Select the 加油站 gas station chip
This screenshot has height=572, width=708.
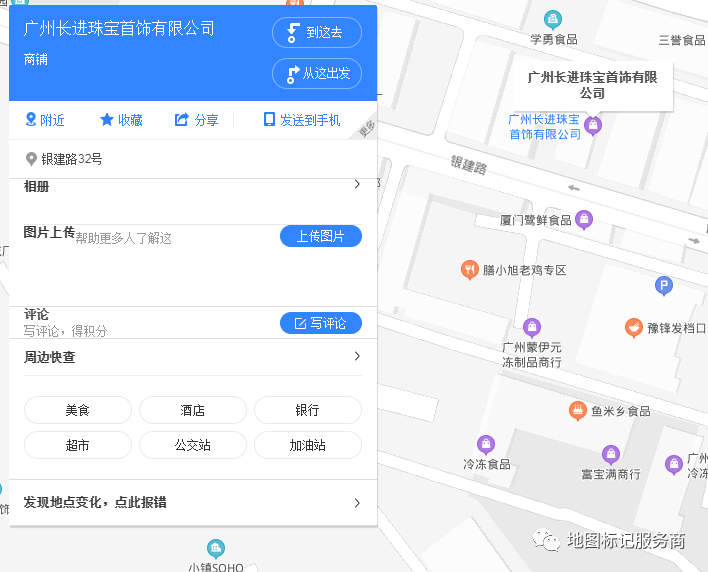click(x=308, y=445)
